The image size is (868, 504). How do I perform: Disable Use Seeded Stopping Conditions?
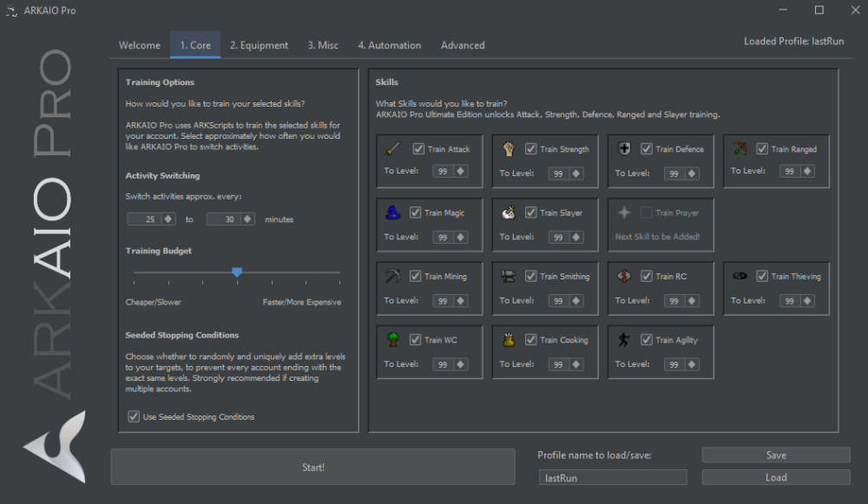(134, 416)
